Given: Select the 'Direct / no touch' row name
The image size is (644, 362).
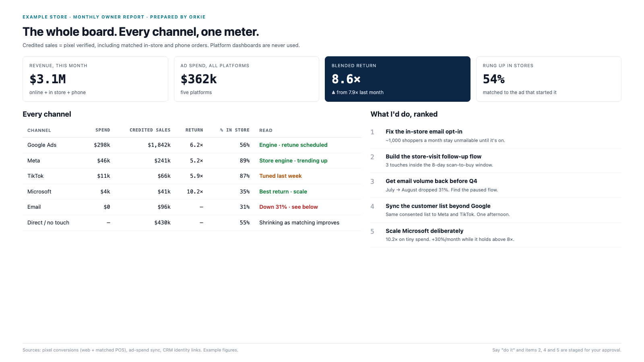Looking at the screenshot, I should point(48,222).
